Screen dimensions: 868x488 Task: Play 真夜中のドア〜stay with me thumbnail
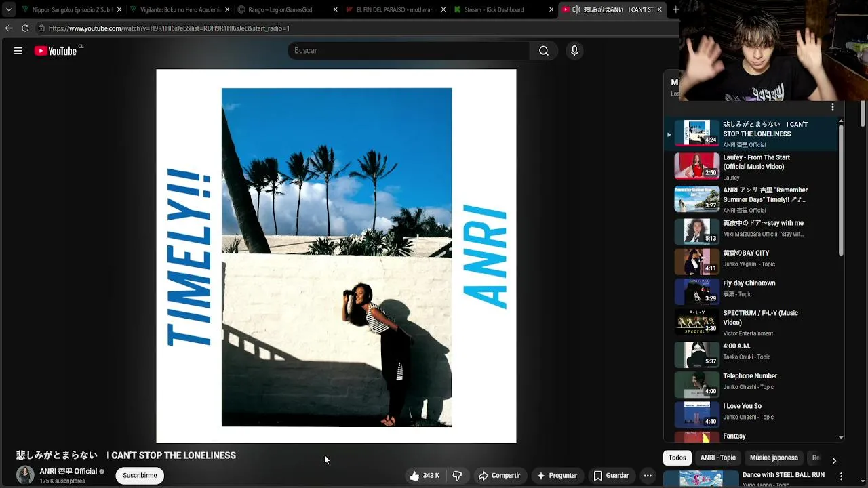pos(696,231)
